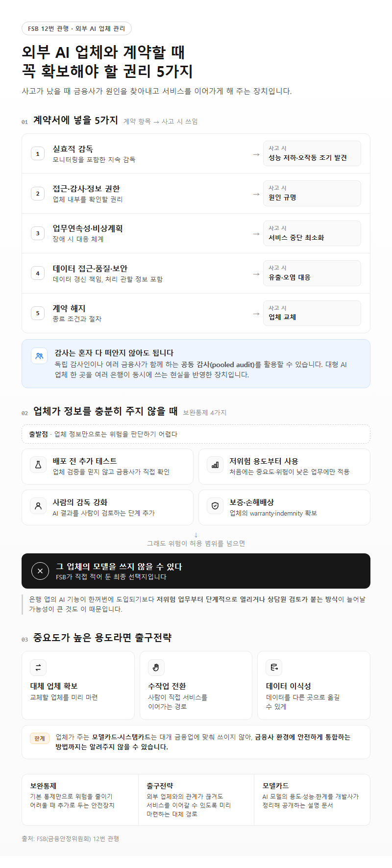Open the 보증·손해배상 card
This screenshot has height=868, width=392.
coord(284,507)
